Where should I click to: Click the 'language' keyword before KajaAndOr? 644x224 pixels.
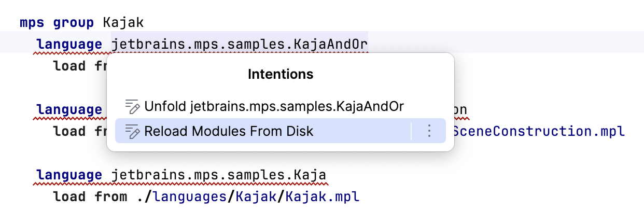[69, 45]
